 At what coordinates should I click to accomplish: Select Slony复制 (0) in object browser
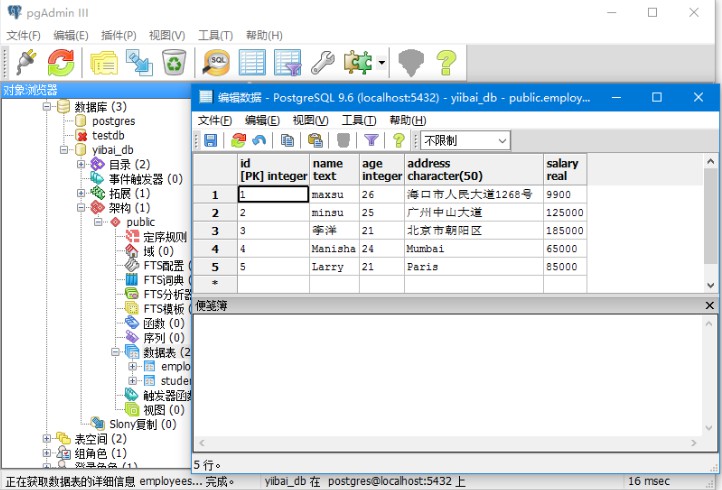click(142, 424)
